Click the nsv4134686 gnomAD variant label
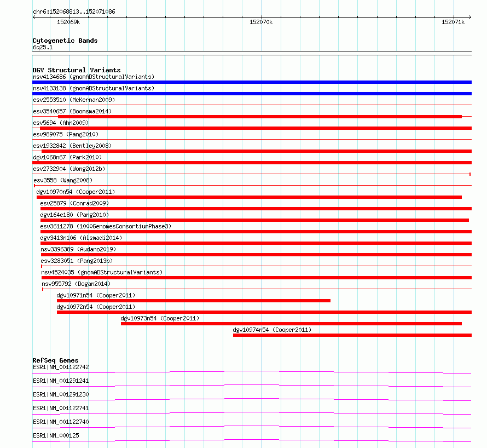This screenshot has height=448, width=487. pos(94,77)
